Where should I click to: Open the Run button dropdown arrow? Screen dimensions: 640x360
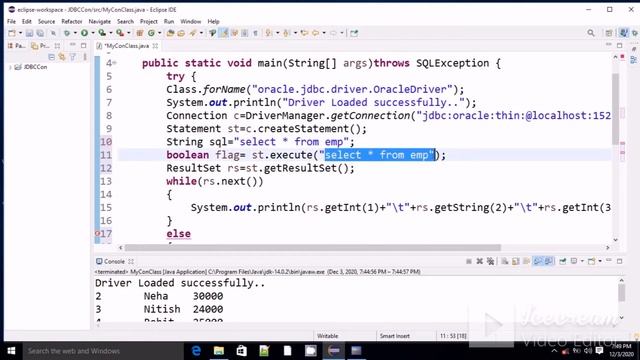point(93,33)
